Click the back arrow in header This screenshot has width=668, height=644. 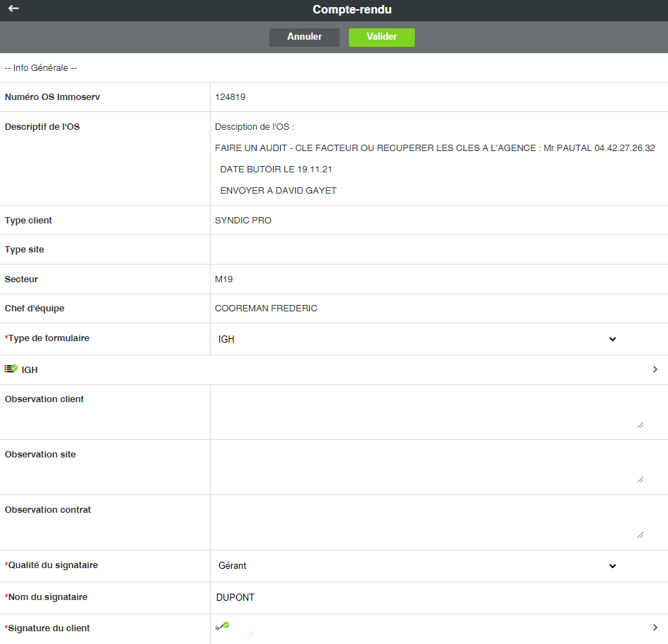pos(13,9)
